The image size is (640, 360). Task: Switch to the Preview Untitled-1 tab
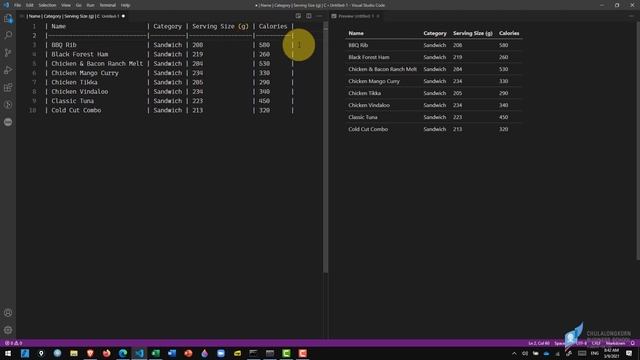pos(356,16)
